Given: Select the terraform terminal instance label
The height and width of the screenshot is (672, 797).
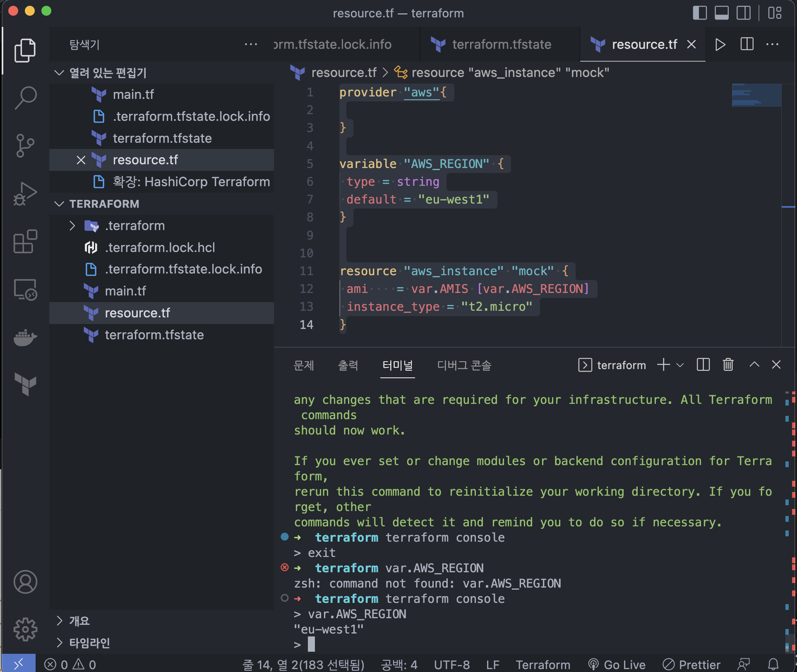Looking at the screenshot, I should coord(612,365).
